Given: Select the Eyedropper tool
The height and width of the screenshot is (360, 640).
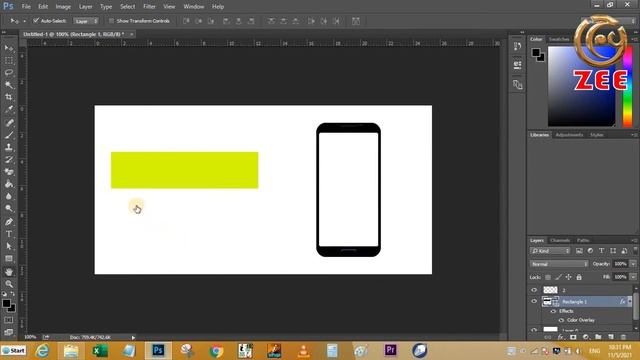Looking at the screenshot, I should click(9, 109).
